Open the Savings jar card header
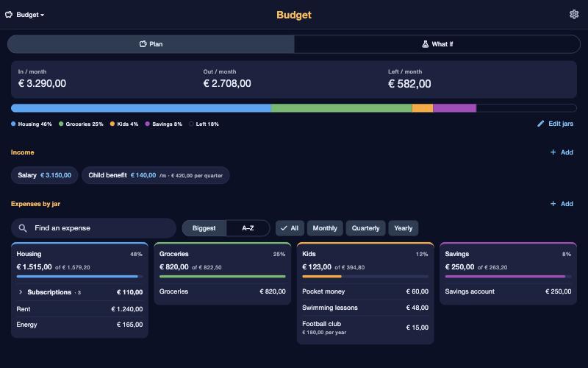 (x=508, y=254)
